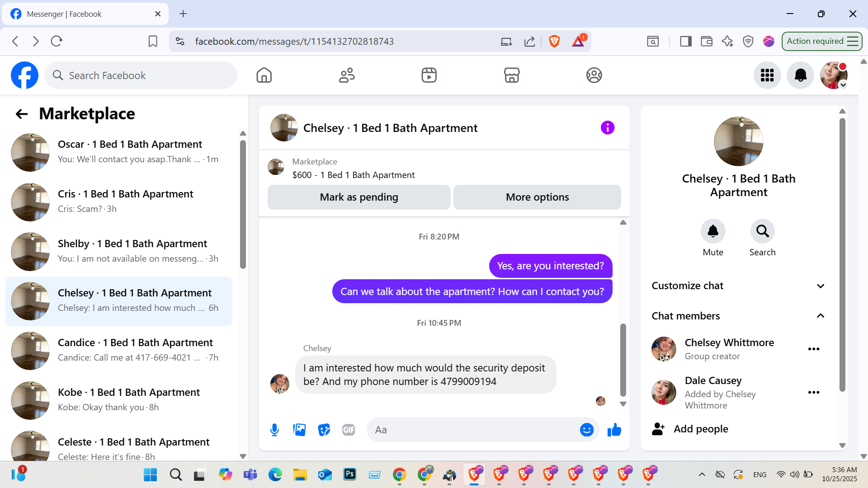Open the emoji picker
Viewport: 868px width, 488px height.
586,430
